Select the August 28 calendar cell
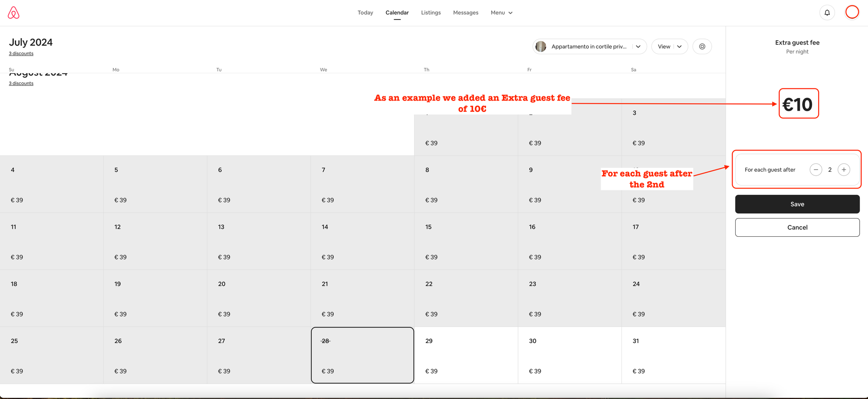Screen dimensions: 868x399 coord(362,355)
